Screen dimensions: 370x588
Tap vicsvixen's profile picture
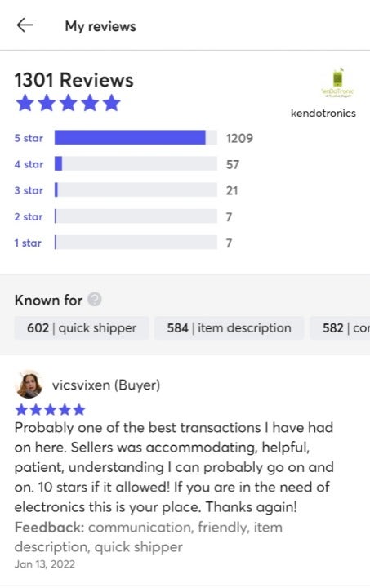pos(29,385)
